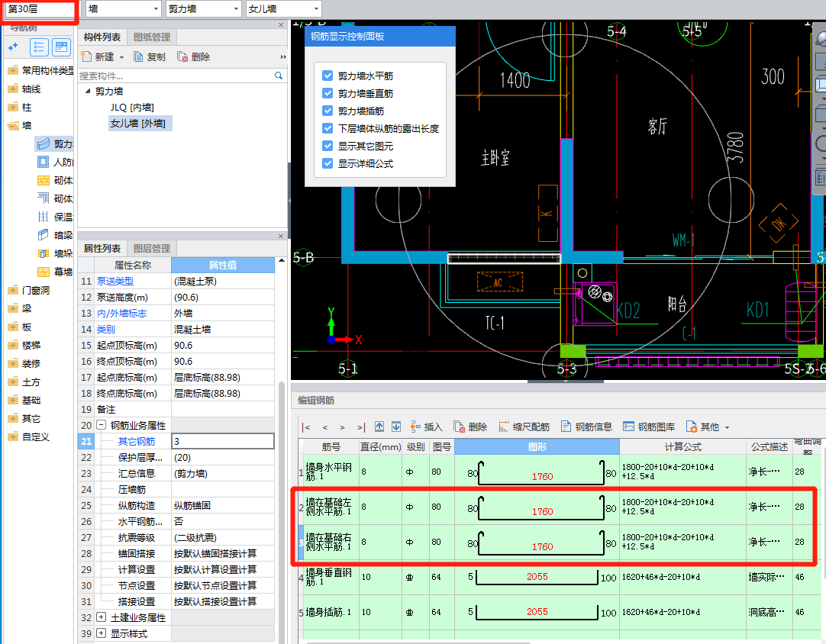
Task: Click the search component input field
Action: click(176, 76)
